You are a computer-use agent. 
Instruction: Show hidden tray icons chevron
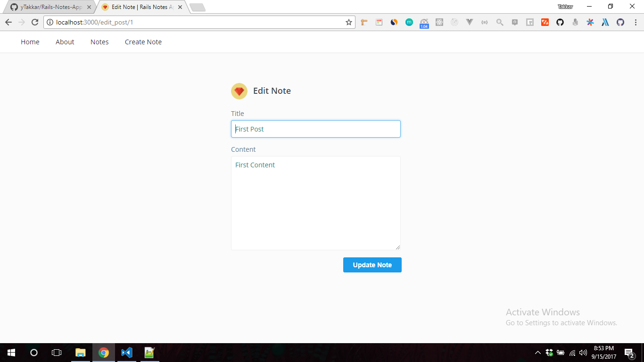(x=538, y=353)
